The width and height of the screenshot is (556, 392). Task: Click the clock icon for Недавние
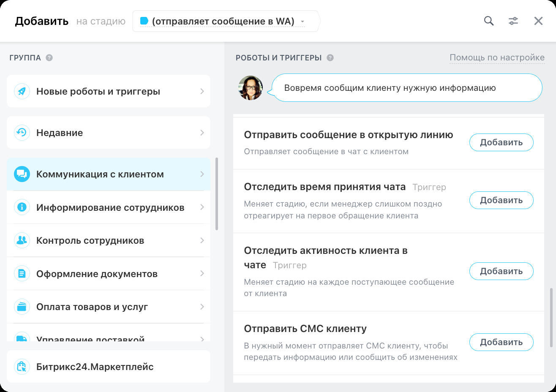(22, 133)
